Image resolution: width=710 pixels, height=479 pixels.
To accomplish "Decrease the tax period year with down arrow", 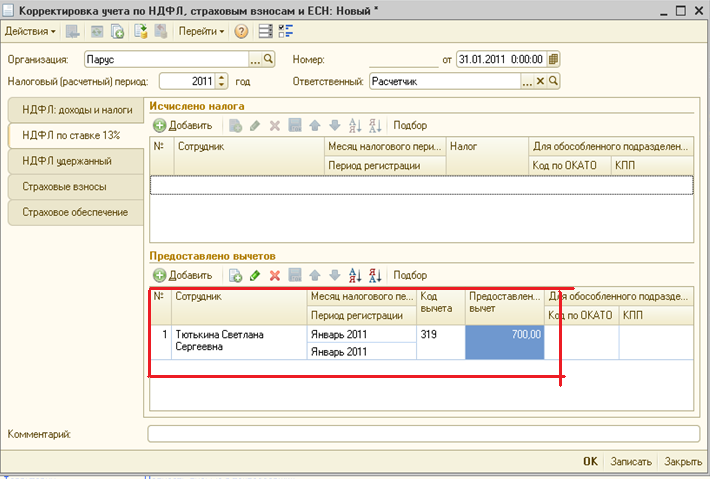I will pyautogui.click(x=221, y=85).
